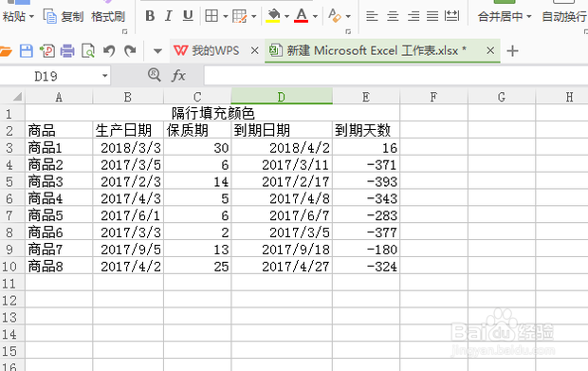The image size is (588, 371).
Task: Open print preview icon
Action: [88, 50]
